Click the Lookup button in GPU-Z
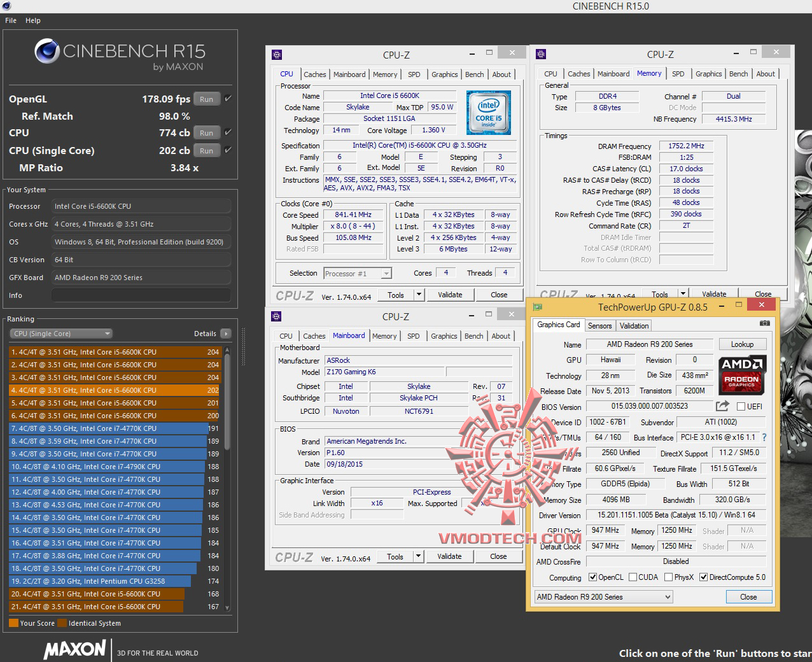Viewport: 812px width, 662px height. pos(743,344)
